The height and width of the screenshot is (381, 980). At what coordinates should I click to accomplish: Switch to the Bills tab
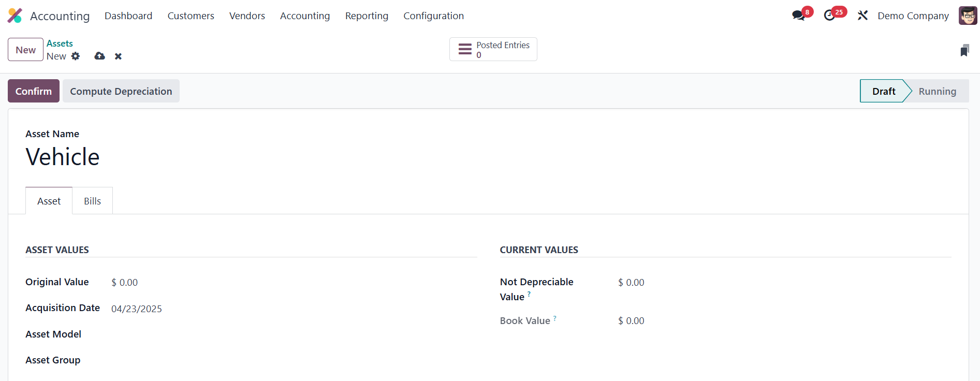coord(92,201)
